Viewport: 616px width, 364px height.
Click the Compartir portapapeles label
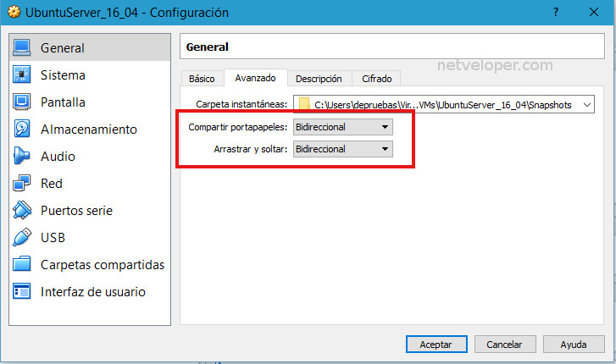(x=238, y=127)
